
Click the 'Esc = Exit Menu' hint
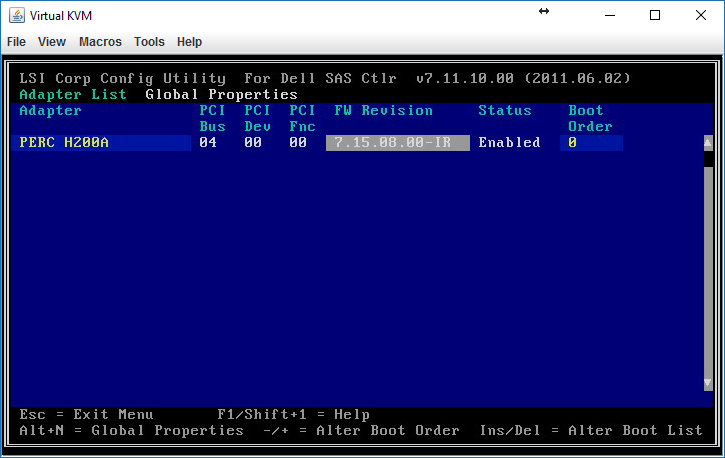[x=86, y=414]
